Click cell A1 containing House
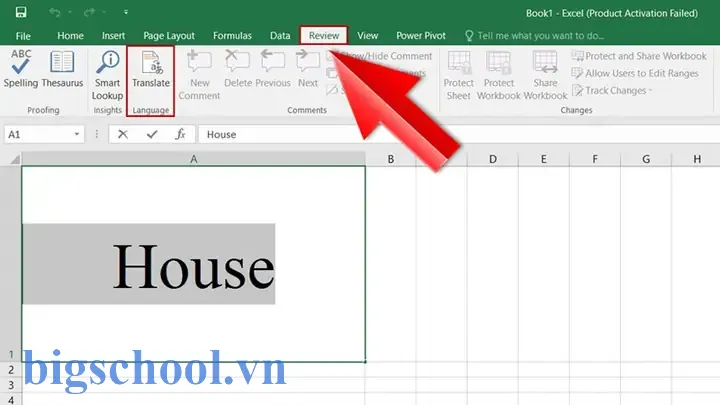Viewport: 720px width, 405px height. pyautogui.click(x=193, y=264)
